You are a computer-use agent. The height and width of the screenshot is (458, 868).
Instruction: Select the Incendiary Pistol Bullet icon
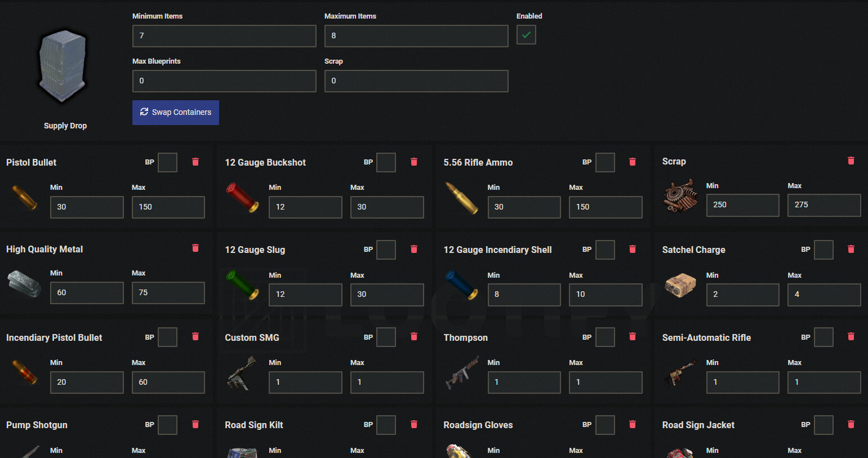pyautogui.click(x=24, y=373)
